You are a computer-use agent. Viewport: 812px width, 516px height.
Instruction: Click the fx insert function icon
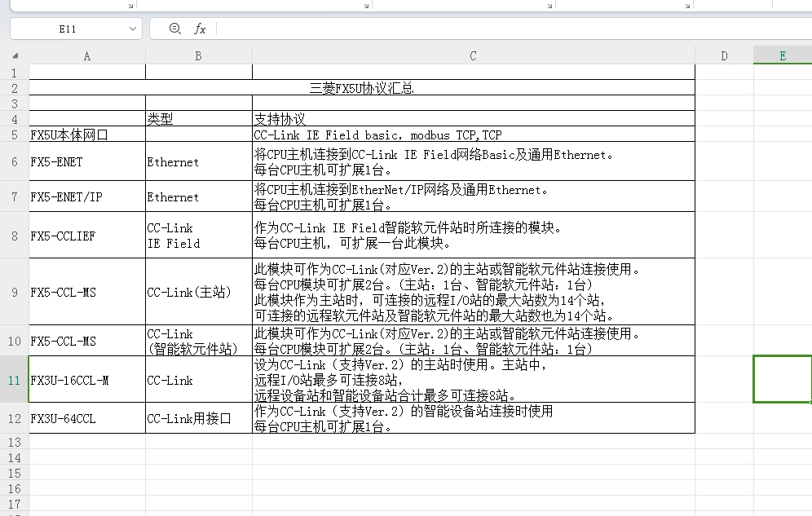tap(200, 29)
